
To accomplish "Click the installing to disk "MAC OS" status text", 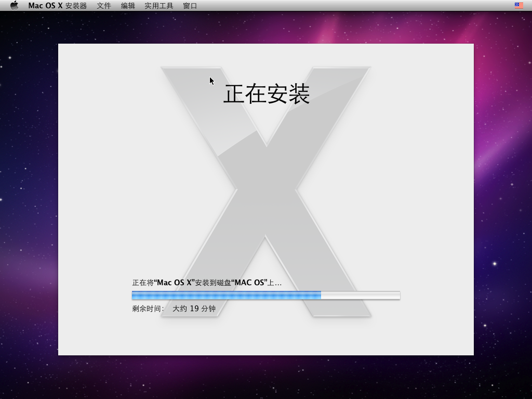I will coord(207,283).
